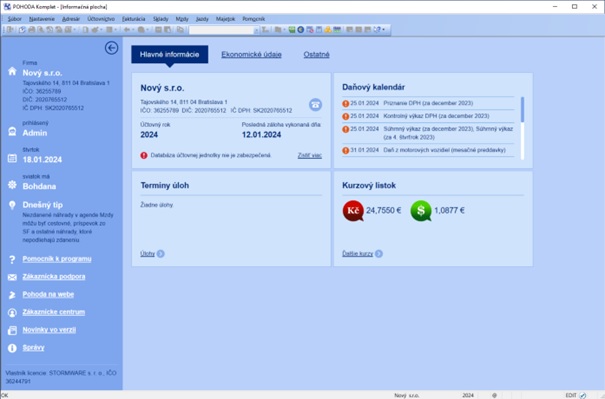Click the backup date 12.01.2024

click(262, 135)
